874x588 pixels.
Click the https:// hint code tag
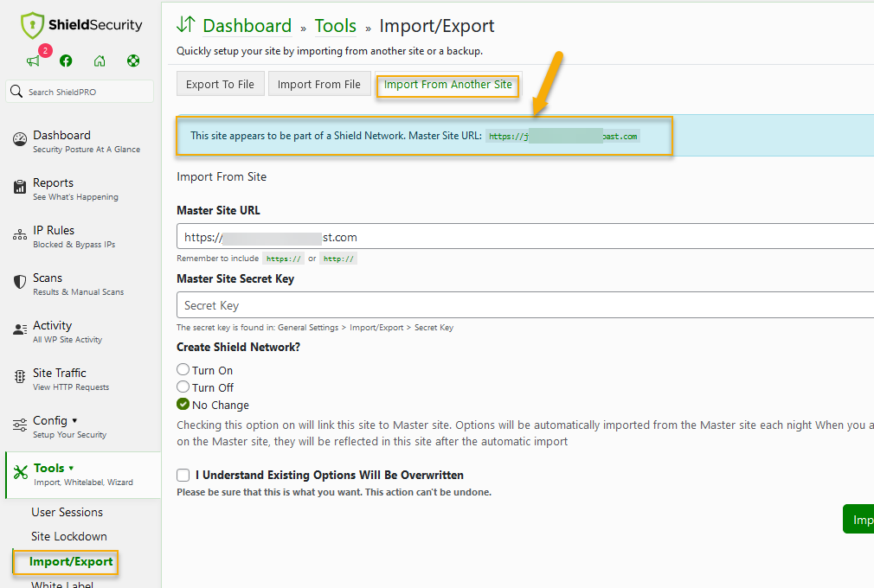283,259
